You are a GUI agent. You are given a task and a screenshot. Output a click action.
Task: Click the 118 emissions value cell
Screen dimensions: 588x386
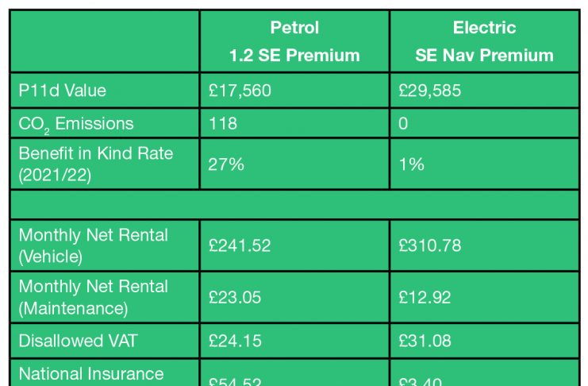[223, 124]
